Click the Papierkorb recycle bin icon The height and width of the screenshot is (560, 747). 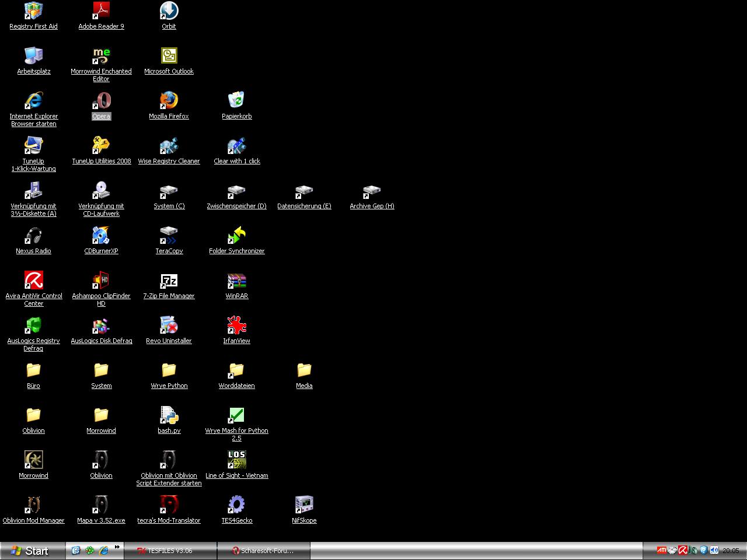pos(236,101)
